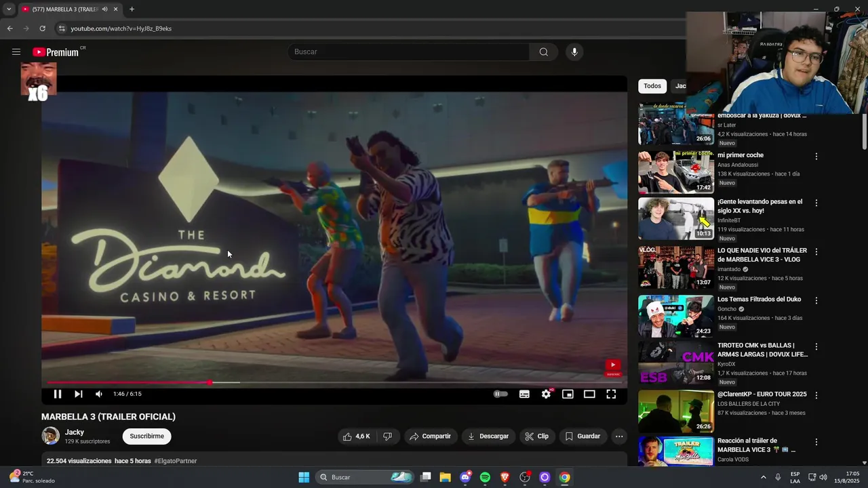
Task: Open the YouTube hamburger guide menu
Action: (x=16, y=52)
